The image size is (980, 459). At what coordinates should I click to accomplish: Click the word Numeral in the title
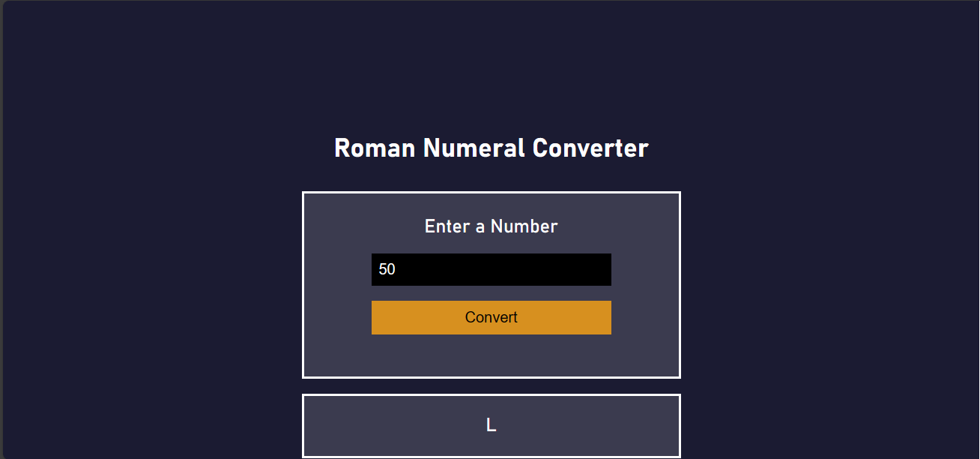click(x=474, y=148)
